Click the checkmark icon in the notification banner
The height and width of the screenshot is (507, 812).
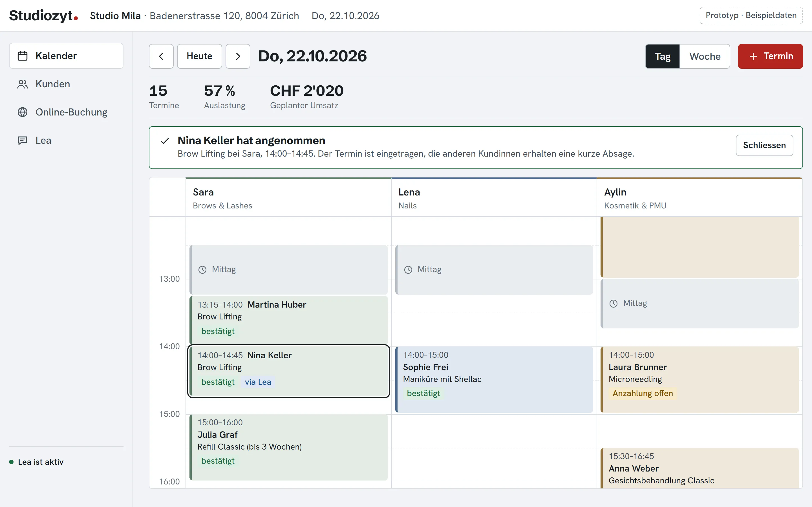pyautogui.click(x=164, y=141)
